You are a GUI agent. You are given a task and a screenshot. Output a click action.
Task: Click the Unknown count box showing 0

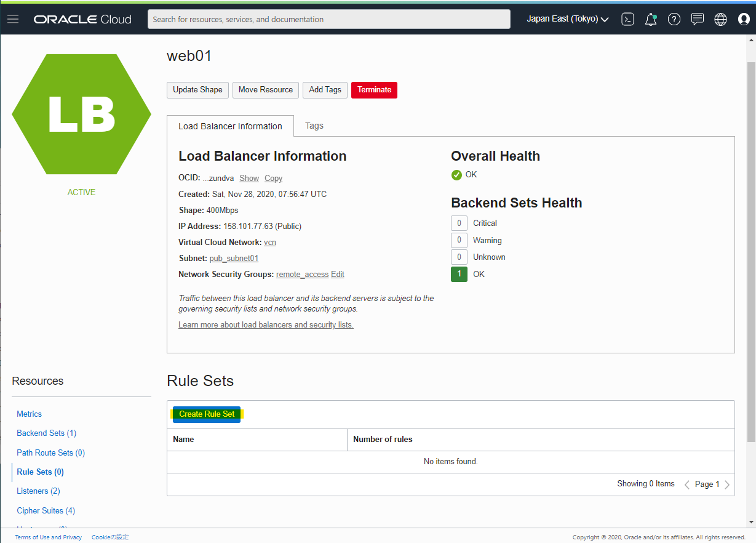click(x=459, y=257)
